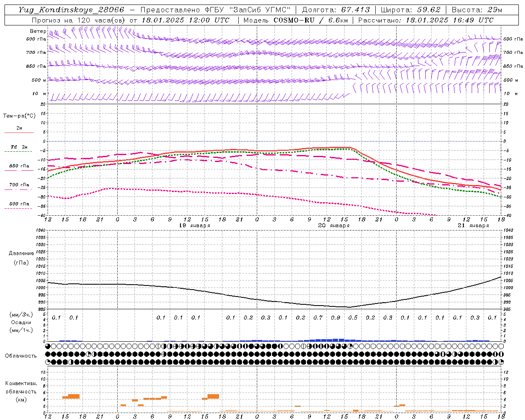Click the Конвективн. облачность (км) label
525x420 pixels.
[21, 391]
